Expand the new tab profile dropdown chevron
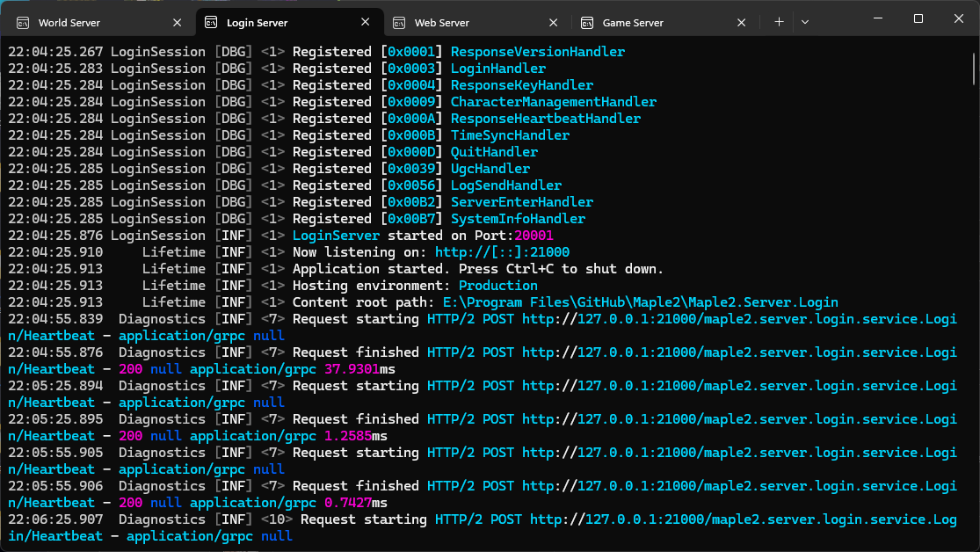This screenshot has width=980, height=552. tap(805, 22)
